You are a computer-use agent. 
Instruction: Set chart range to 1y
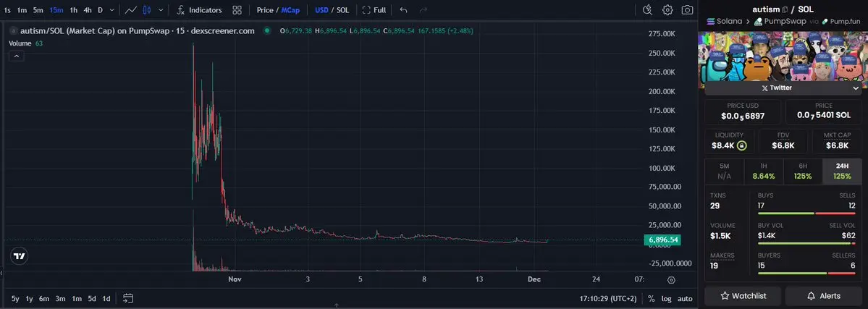(x=30, y=298)
